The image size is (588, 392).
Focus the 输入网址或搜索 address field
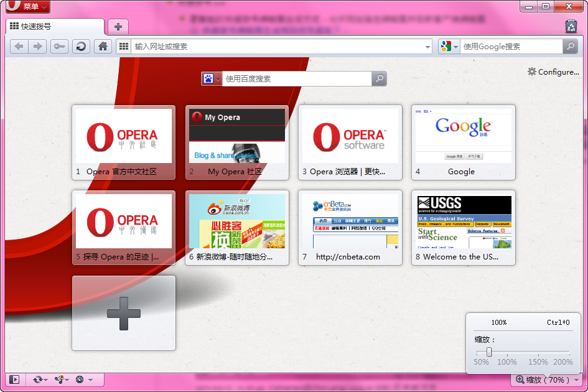pos(277,47)
